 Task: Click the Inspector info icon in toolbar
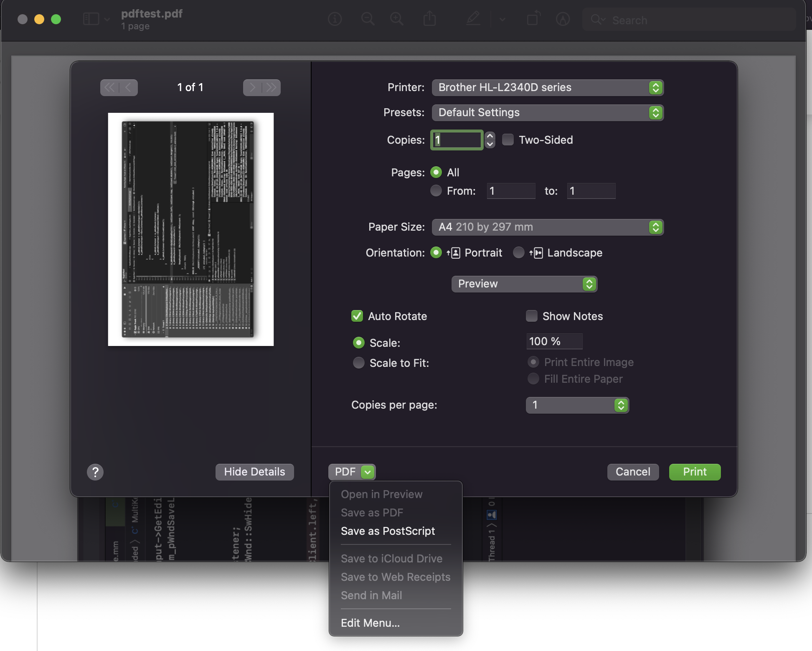tap(335, 19)
